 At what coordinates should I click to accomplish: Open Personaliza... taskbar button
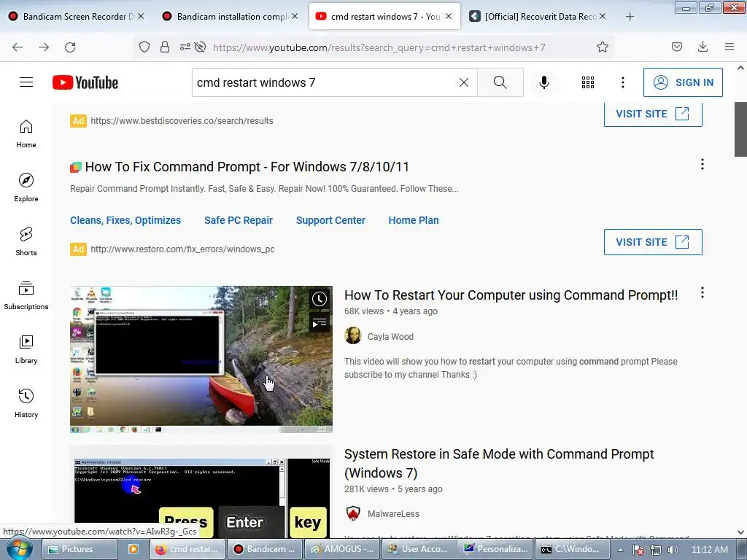(495, 549)
